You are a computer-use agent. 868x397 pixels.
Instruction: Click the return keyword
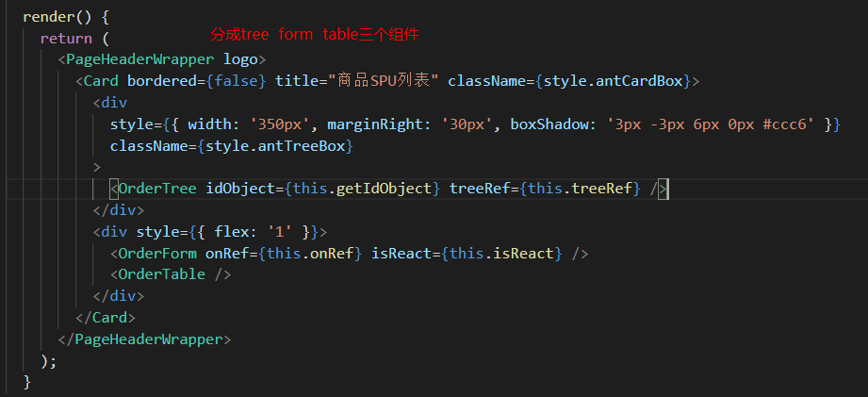coord(65,38)
